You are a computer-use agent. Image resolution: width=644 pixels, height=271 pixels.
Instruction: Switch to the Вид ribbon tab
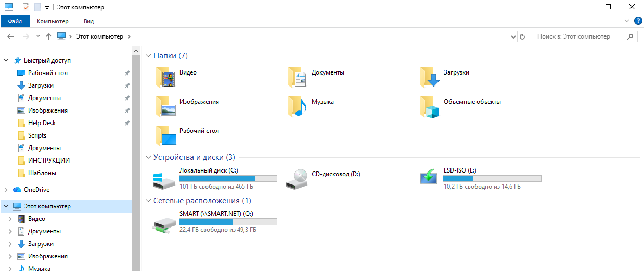[88, 21]
